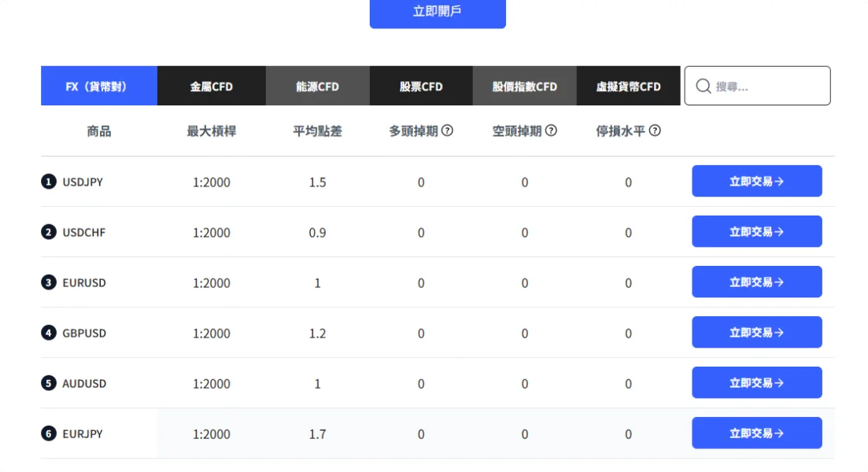
Task: Select the EURJPY symbol name
Action: coord(83,433)
